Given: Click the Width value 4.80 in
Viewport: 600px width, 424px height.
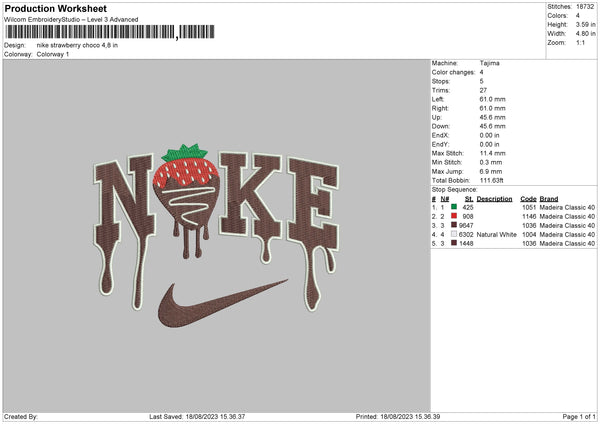Looking at the screenshot, I should coord(585,34).
